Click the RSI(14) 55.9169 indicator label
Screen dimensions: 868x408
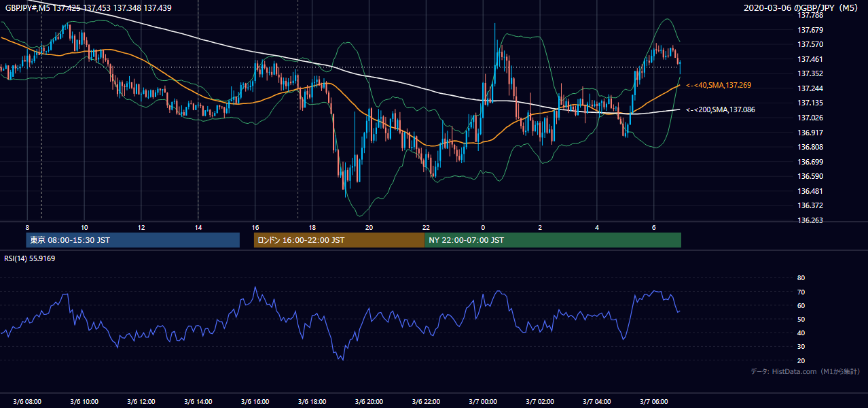30,258
